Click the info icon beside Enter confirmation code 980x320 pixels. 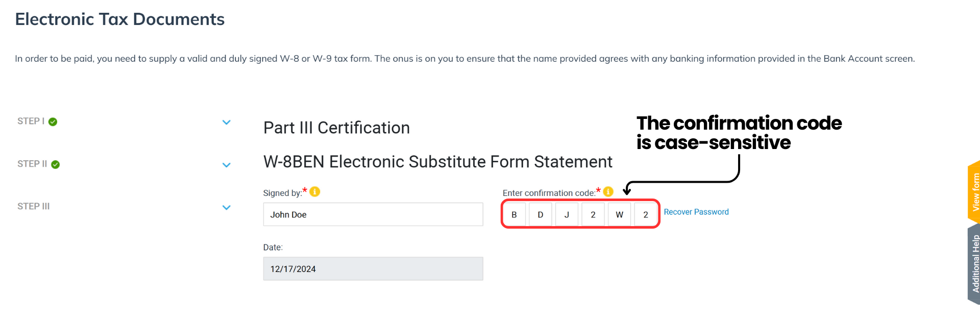tap(607, 192)
